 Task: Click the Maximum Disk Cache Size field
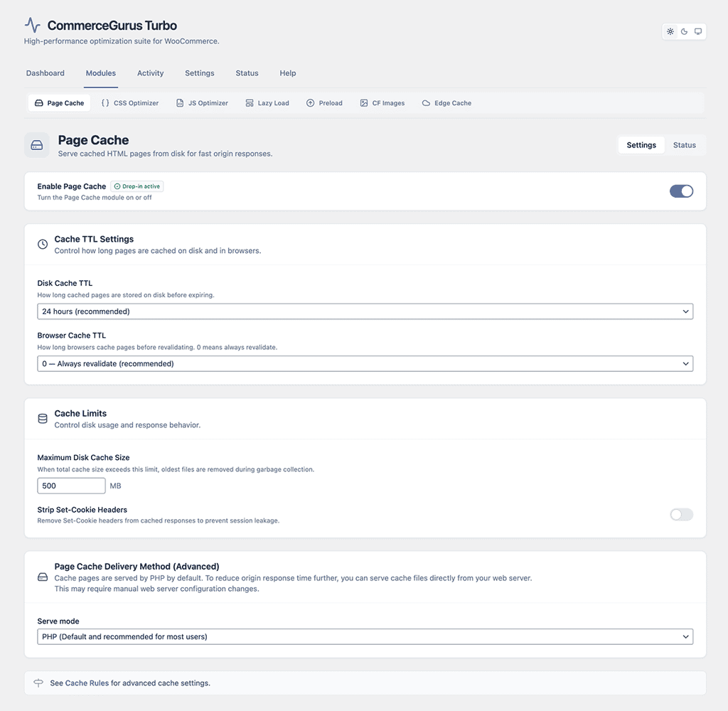tap(71, 486)
